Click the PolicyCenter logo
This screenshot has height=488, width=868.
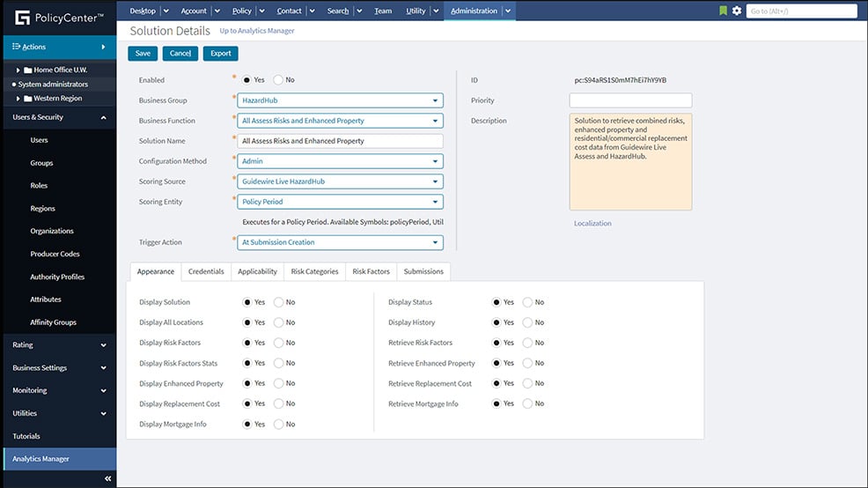(58, 17)
